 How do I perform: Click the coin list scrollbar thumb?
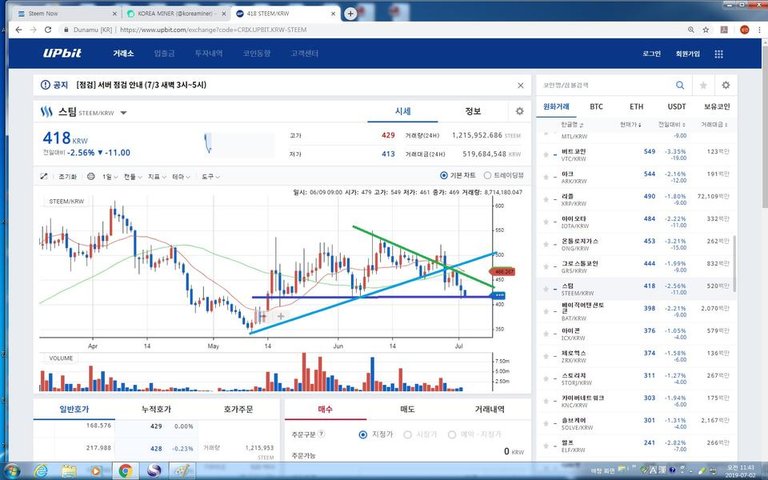pyautogui.click(x=734, y=264)
